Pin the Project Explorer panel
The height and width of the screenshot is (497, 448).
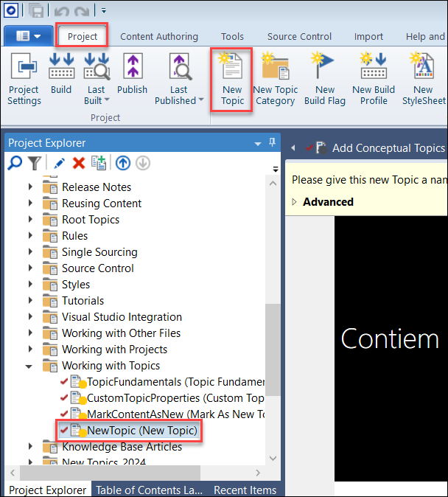point(272,143)
